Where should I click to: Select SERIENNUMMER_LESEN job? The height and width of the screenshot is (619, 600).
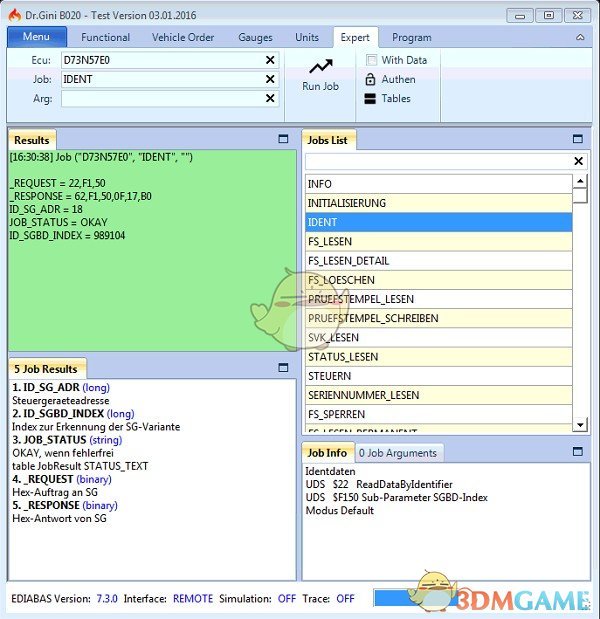(x=439, y=395)
